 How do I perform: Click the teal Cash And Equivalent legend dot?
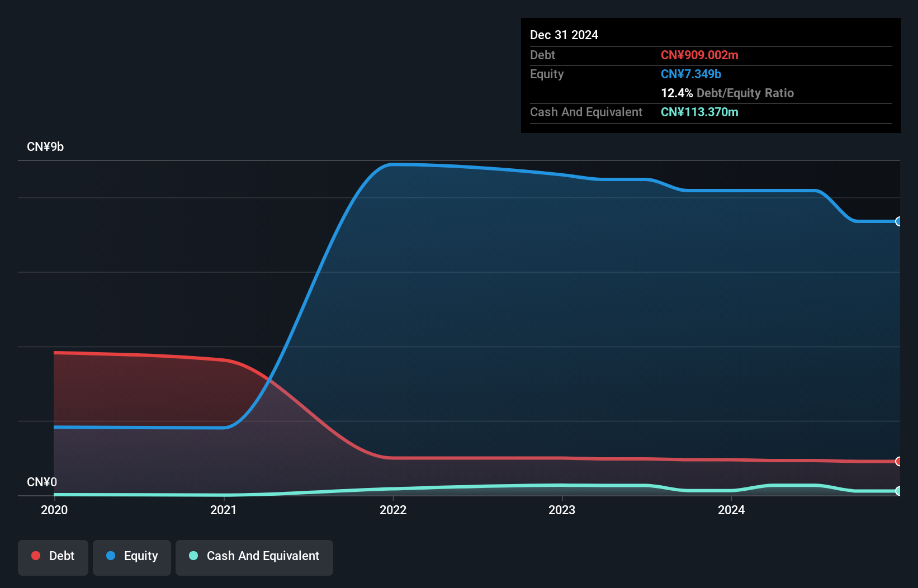(193, 556)
